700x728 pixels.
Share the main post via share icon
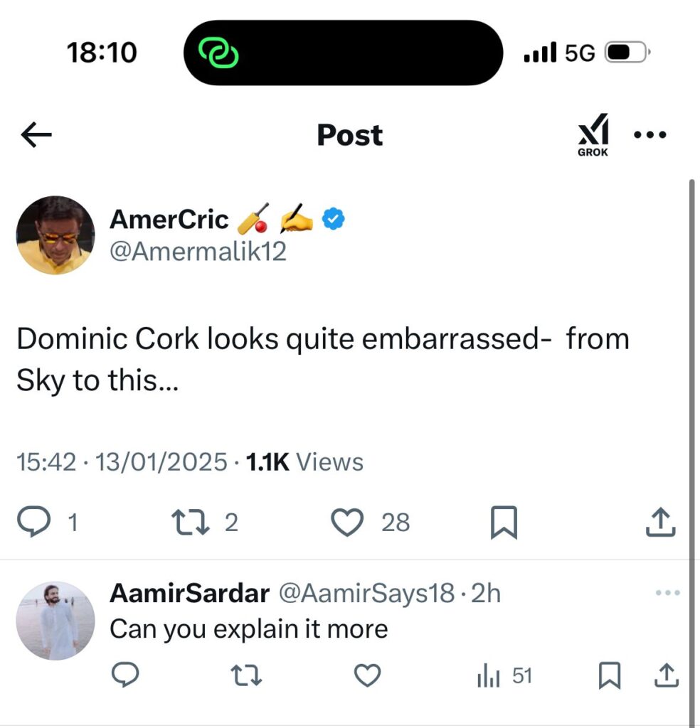659,523
